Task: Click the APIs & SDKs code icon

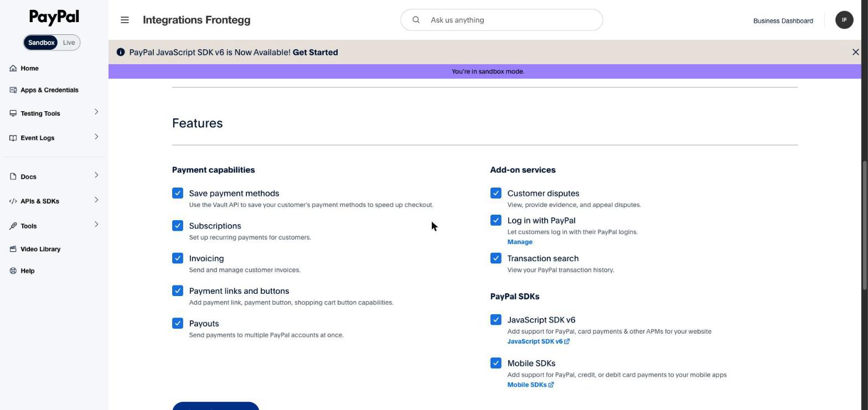Action: tap(13, 201)
